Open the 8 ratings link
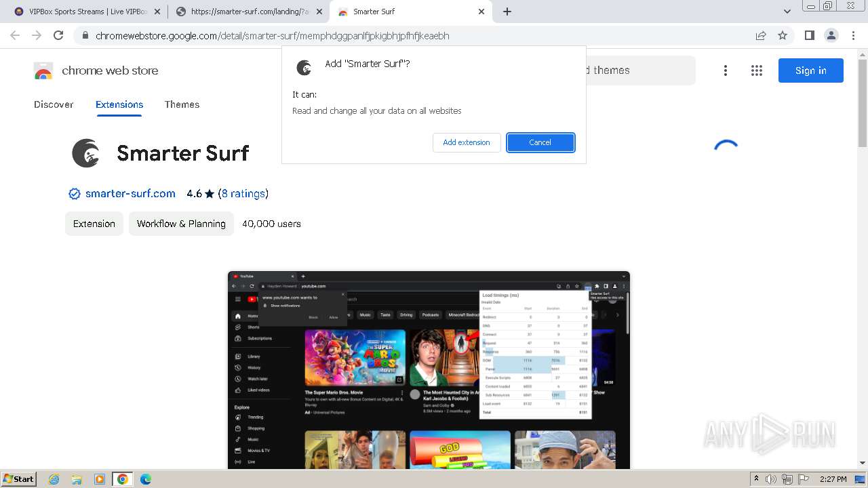Image resolution: width=868 pixels, height=488 pixels. click(243, 194)
